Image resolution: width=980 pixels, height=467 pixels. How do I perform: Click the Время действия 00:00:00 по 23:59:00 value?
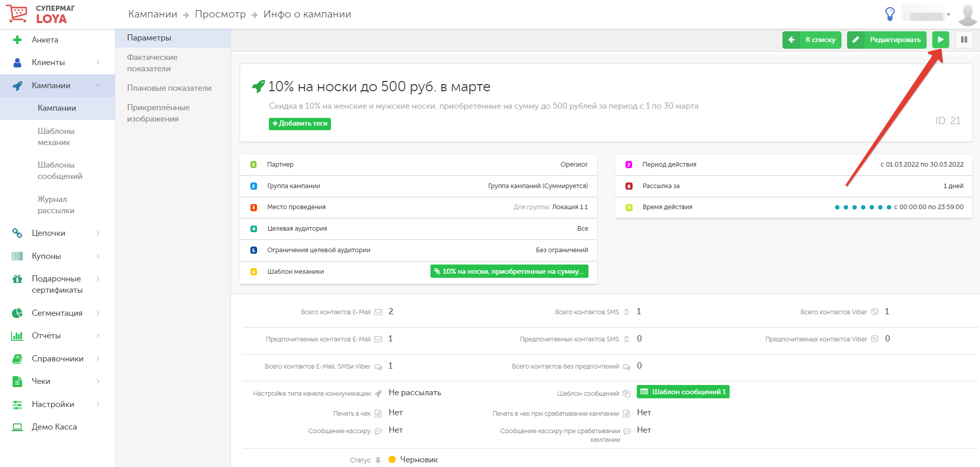[929, 207]
